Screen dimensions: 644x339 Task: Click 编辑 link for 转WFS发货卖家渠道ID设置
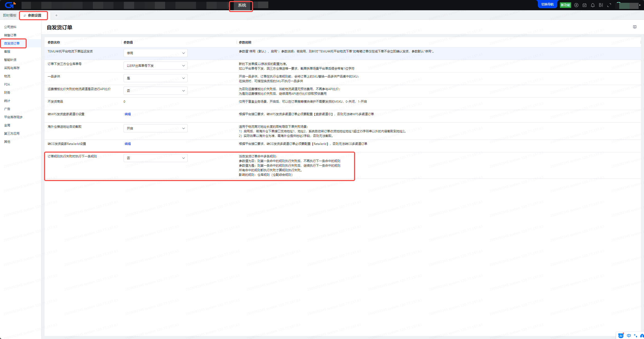[128, 114]
